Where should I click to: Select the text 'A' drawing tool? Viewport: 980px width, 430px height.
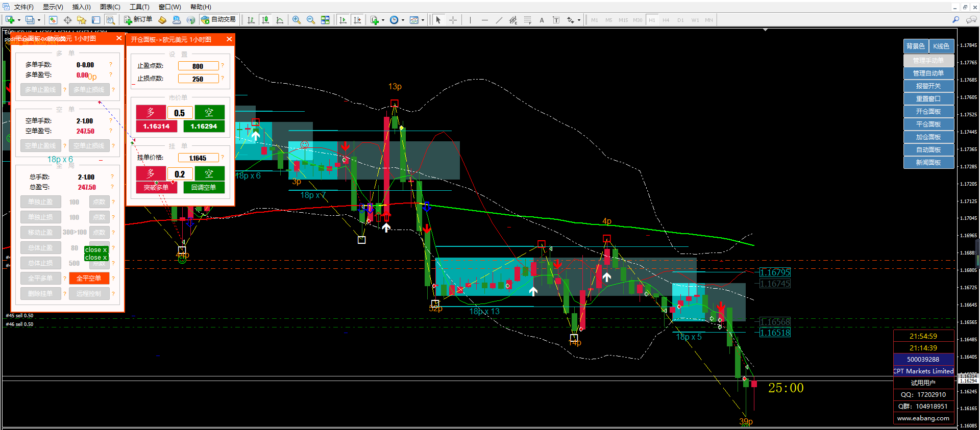point(542,20)
